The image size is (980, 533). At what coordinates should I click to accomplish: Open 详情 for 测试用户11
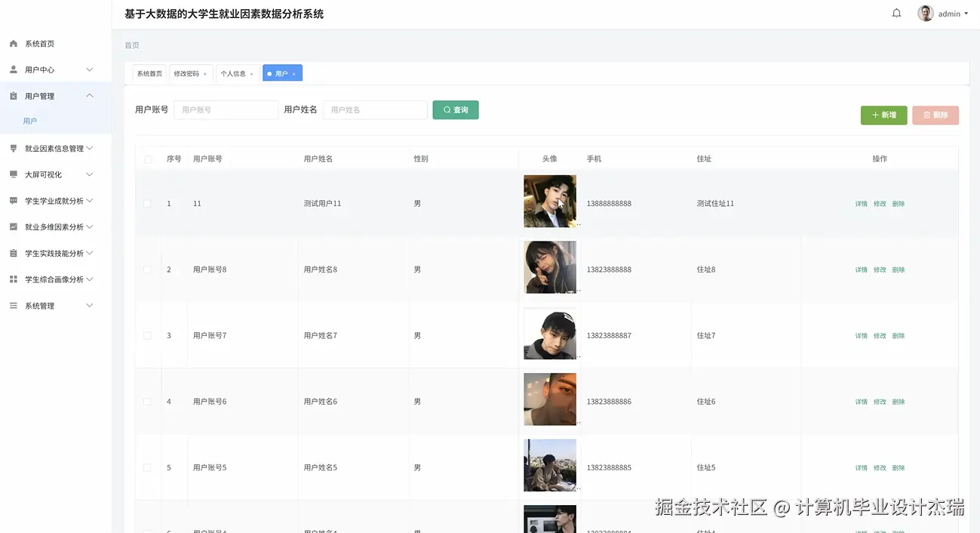(x=861, y=203)
